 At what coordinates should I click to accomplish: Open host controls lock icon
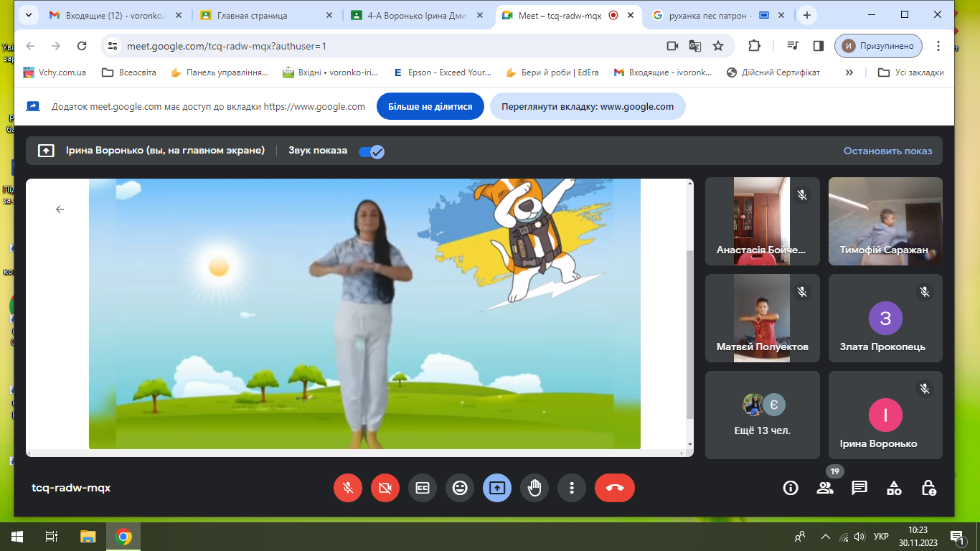[928, 488]
